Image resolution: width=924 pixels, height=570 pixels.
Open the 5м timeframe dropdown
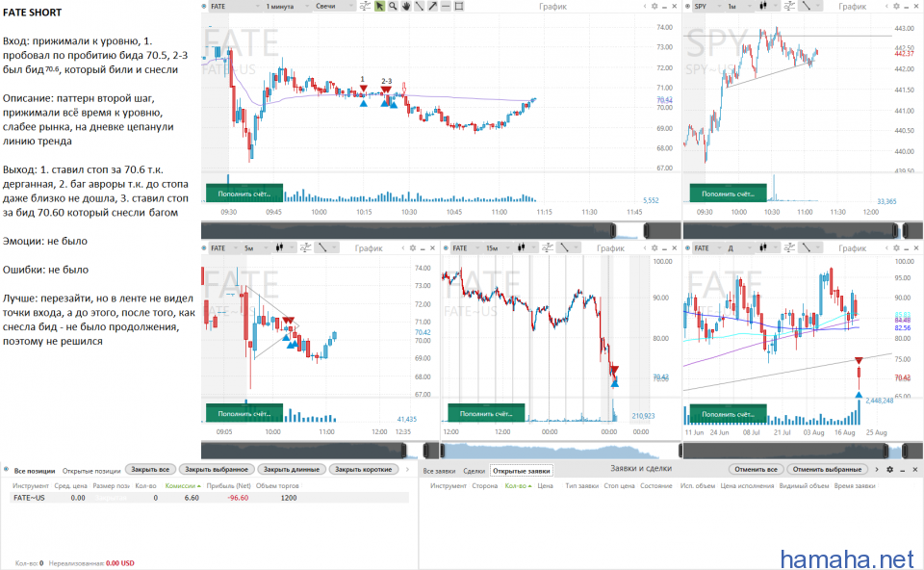[x=256, y=248]
